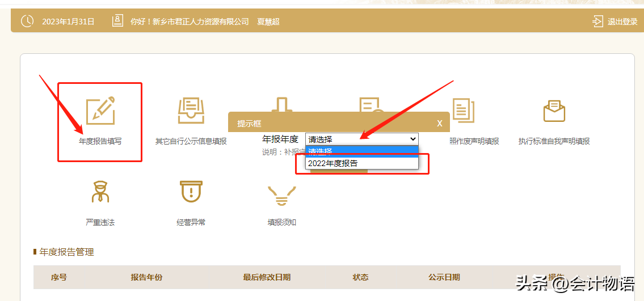Click the company name 新乡市君正人力资源有限公司

pyautogui.click(x=201, y=22)
